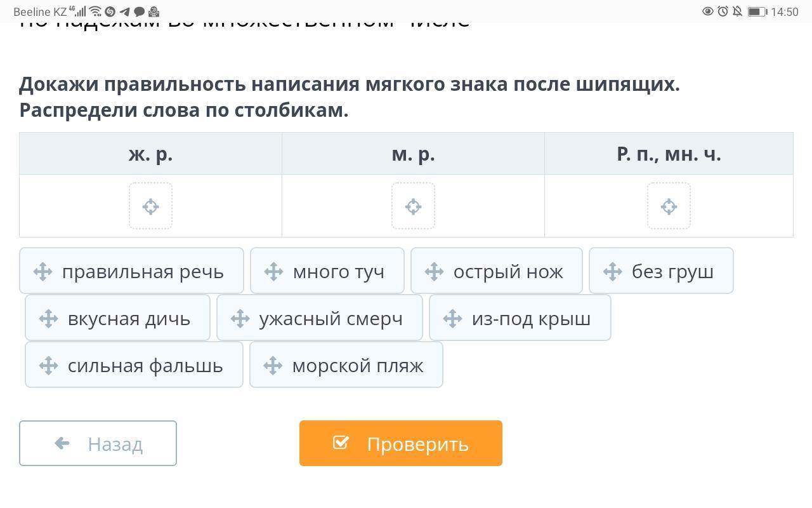Click the move icon on 'правильная речь'
Image resolution: width=812 pixels, height=508 pixels.
pos(43,272)
